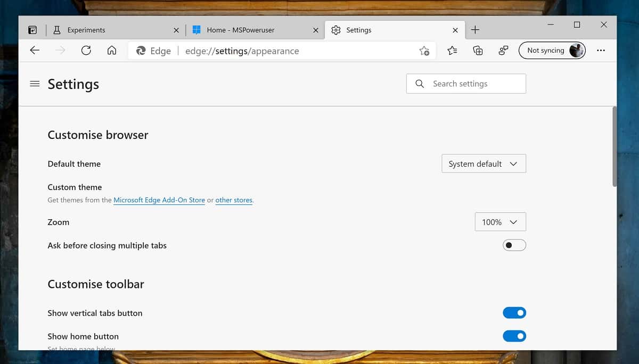Add this page to favourites star icon

click(424, 51)
